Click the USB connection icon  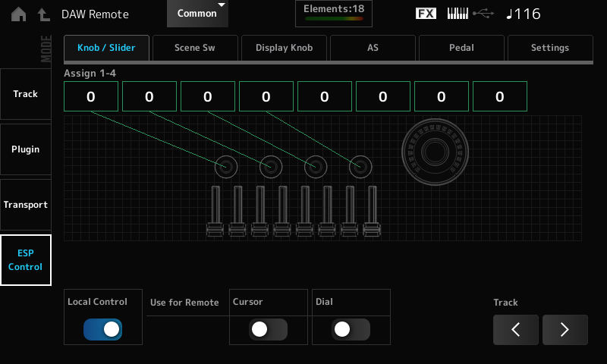coord(483,14)
